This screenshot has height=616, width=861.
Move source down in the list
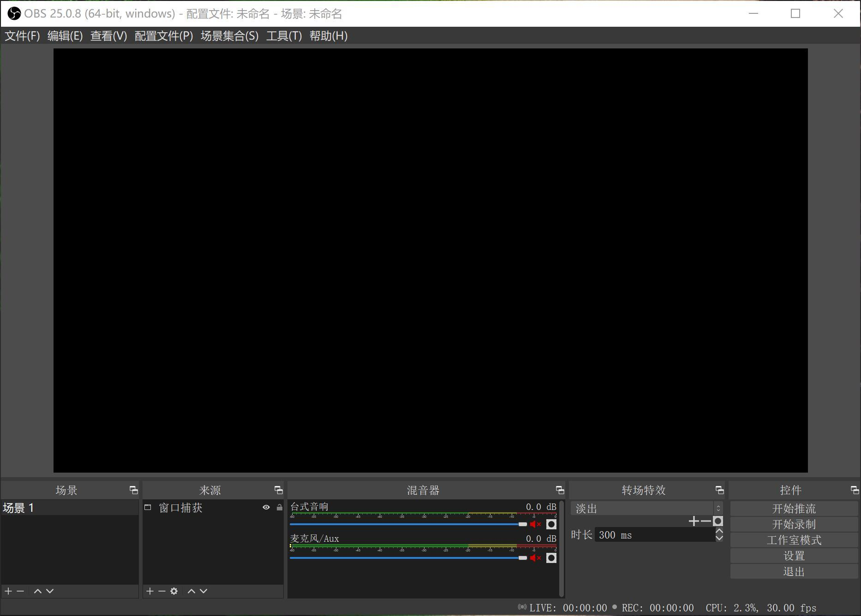tap(203, 591)
